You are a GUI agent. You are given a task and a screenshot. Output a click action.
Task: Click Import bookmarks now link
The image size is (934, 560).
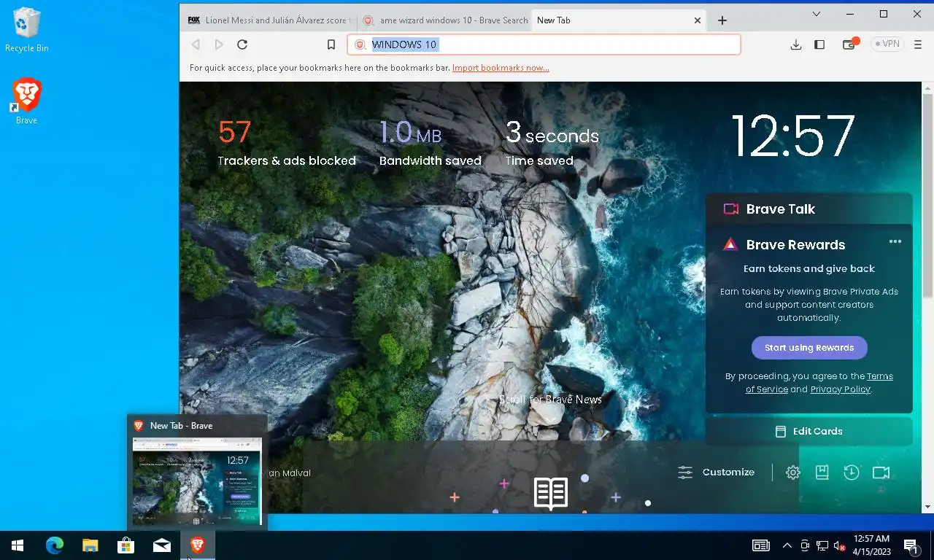click(501, 68)
